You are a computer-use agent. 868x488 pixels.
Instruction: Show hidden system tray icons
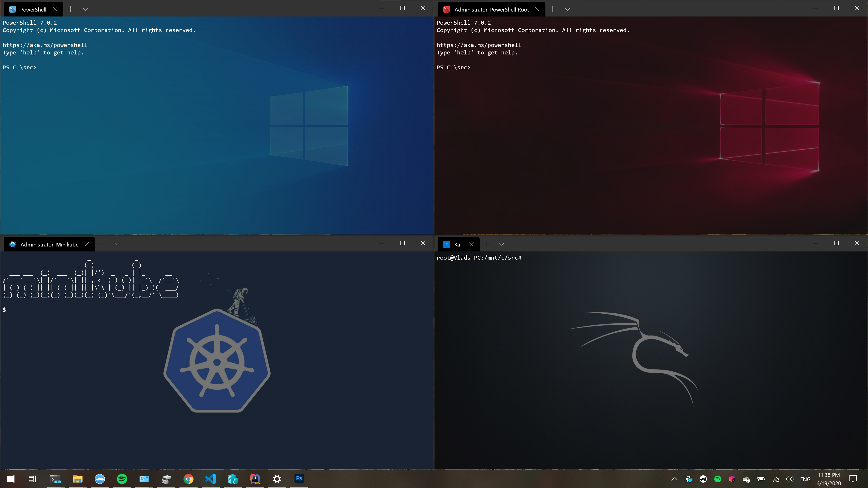[674, 479]
